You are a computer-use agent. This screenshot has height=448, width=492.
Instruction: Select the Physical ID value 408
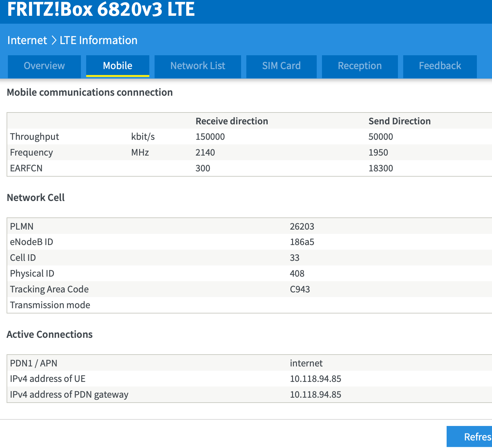pyautogui.click(x=297, y=274)
